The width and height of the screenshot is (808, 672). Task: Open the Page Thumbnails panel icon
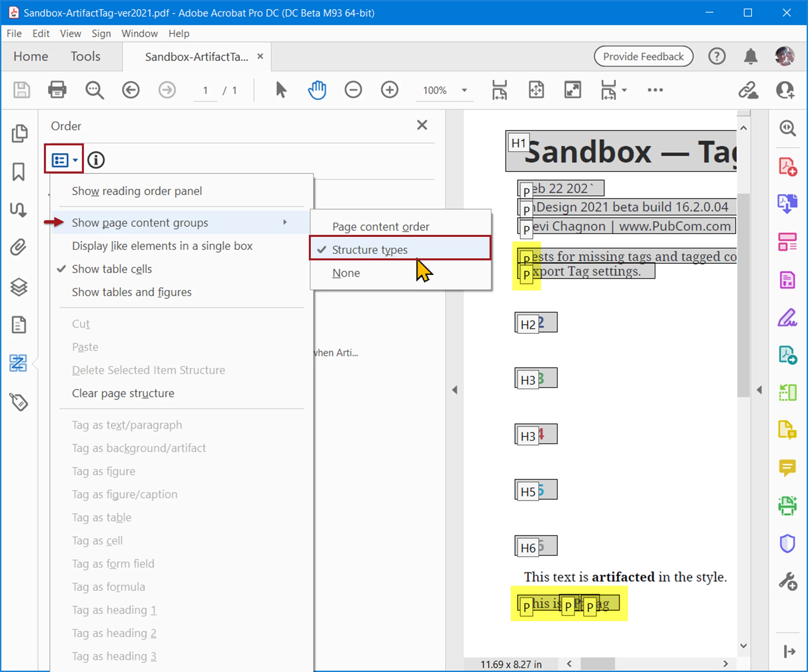pos(19,133)
